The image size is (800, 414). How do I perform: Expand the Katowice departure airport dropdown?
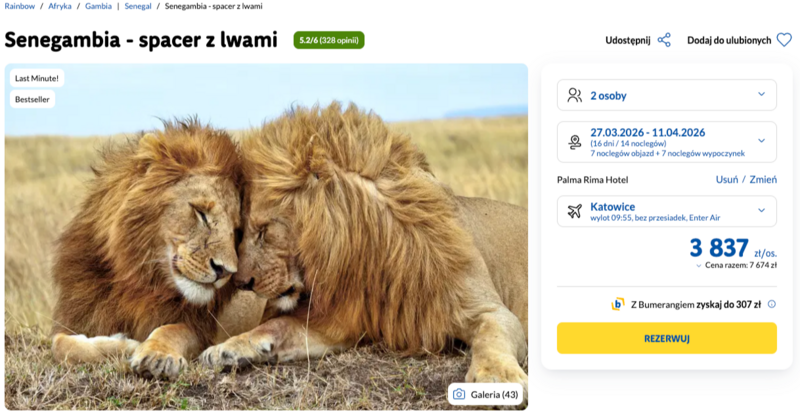coord(761,210)
